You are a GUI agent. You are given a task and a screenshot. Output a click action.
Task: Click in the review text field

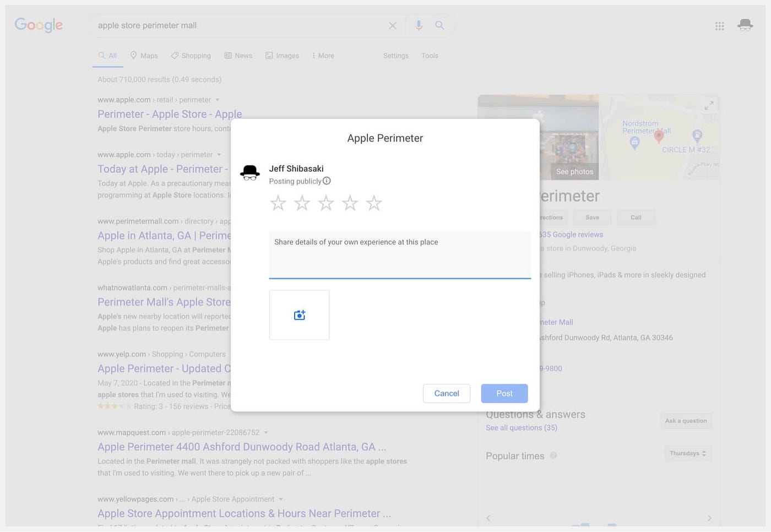400,255
